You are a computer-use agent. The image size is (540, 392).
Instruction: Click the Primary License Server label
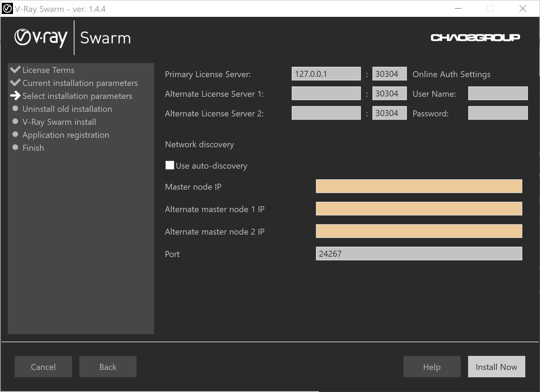[208, 74]
